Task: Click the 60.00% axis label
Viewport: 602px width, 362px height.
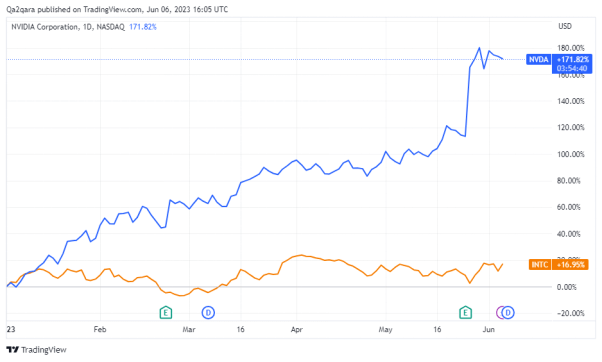Action: point(569,207)
